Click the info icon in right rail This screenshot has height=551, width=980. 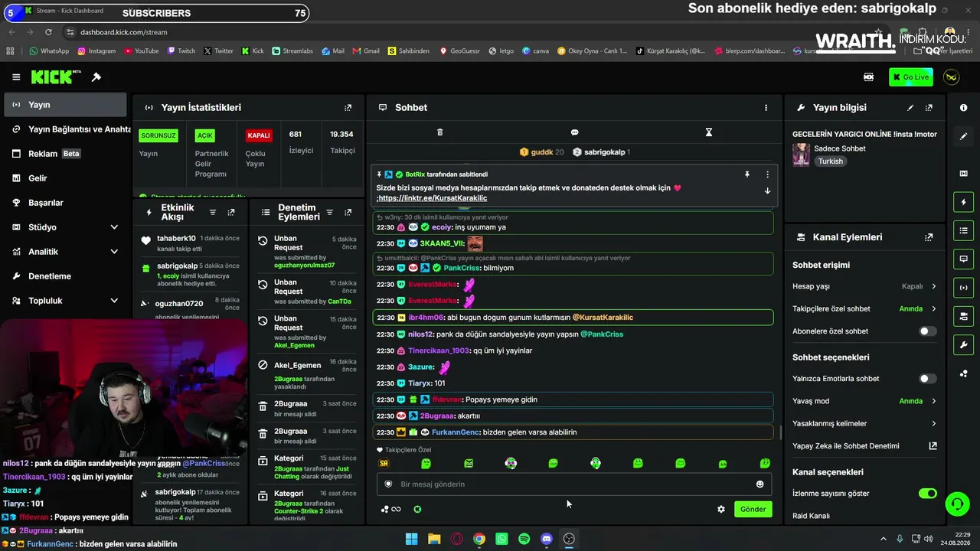point(963,108)
